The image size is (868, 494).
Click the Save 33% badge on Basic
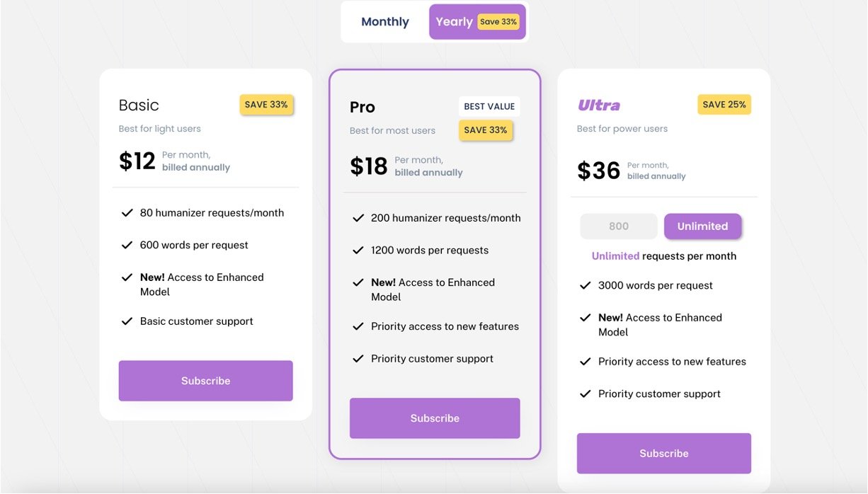point(266,105)
